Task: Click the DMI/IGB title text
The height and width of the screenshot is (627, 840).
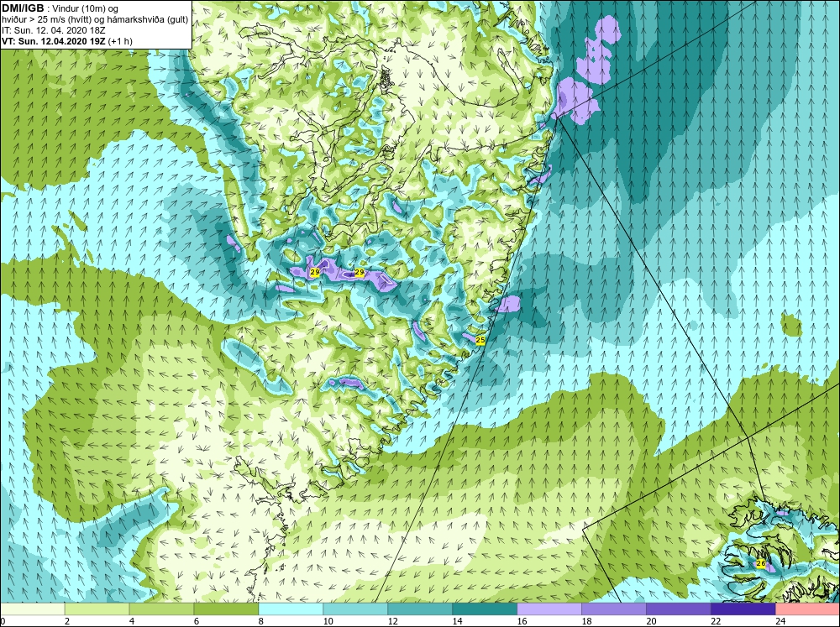Action: pyautogui.click(x=23, y=8)
